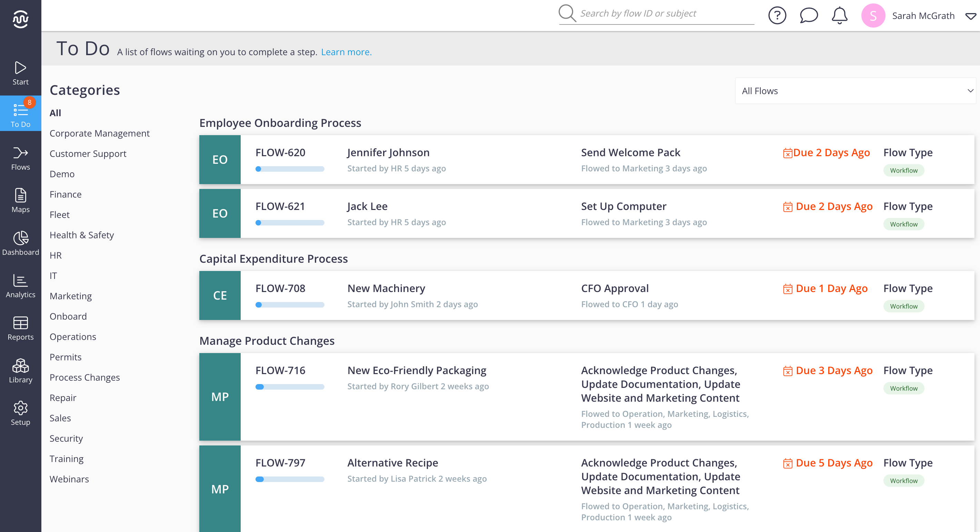This screenshot has height=532, width=980.
Task: Open flow FLOW-708 New Machinery
Action: (x=386, y=288)
